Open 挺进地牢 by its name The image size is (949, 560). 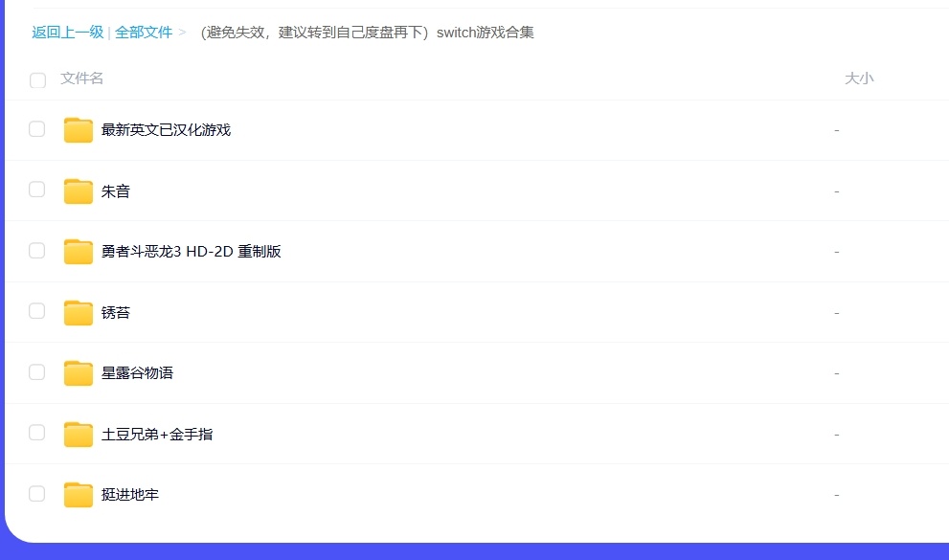130,495
